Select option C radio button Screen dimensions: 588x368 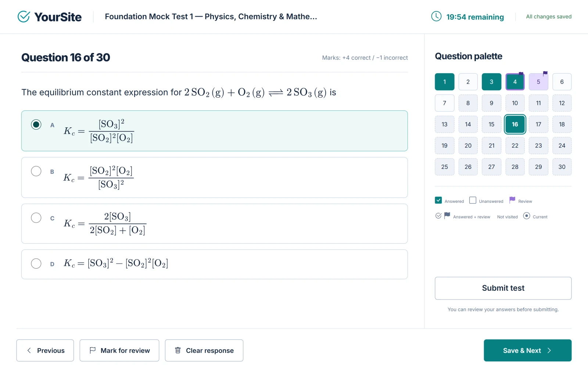coord(36,218)
